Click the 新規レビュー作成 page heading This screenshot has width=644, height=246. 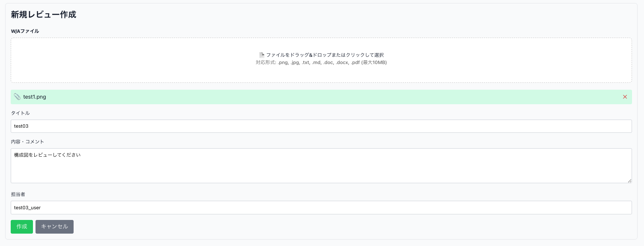pos(43,15)
